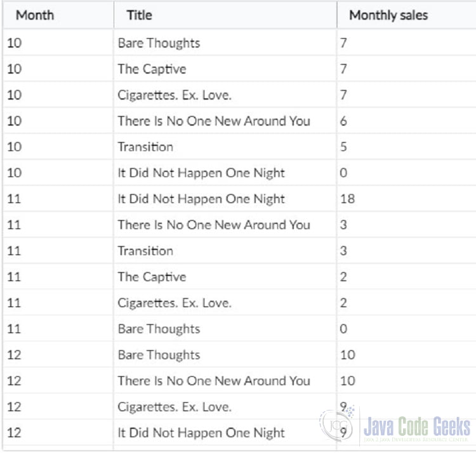Select month 12 It Did Not Happen One Night
This screenshot has height=453, width=476.
pyautogui.click(x=201, y=433)
